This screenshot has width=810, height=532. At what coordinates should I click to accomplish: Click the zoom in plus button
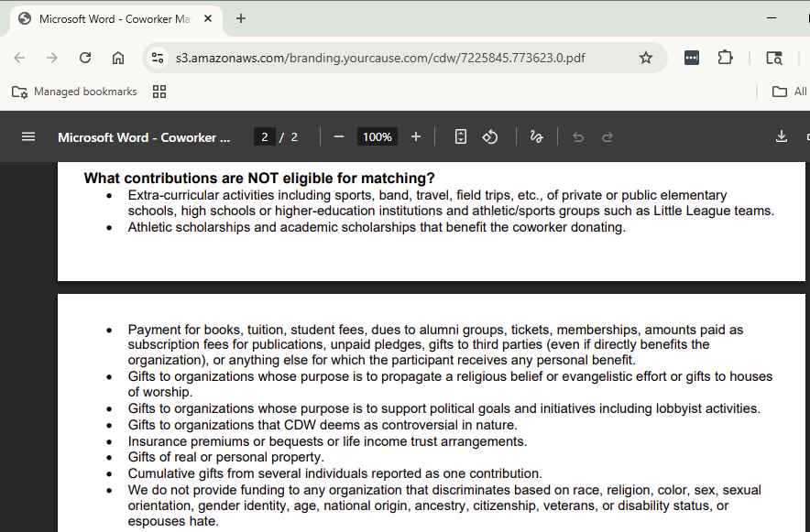click(416, 136)
